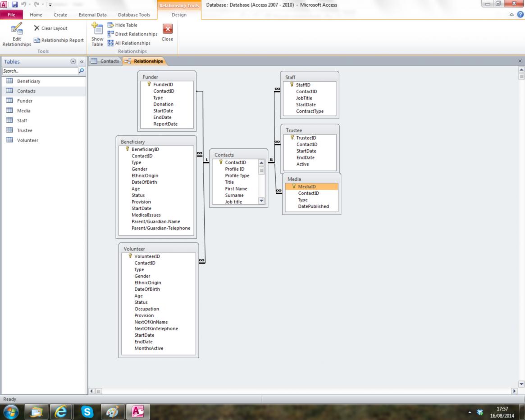The width and height of the screenshot is (525, 420).
Task: Open the Redo history dropdown arrow
Action: click(43, 5)
